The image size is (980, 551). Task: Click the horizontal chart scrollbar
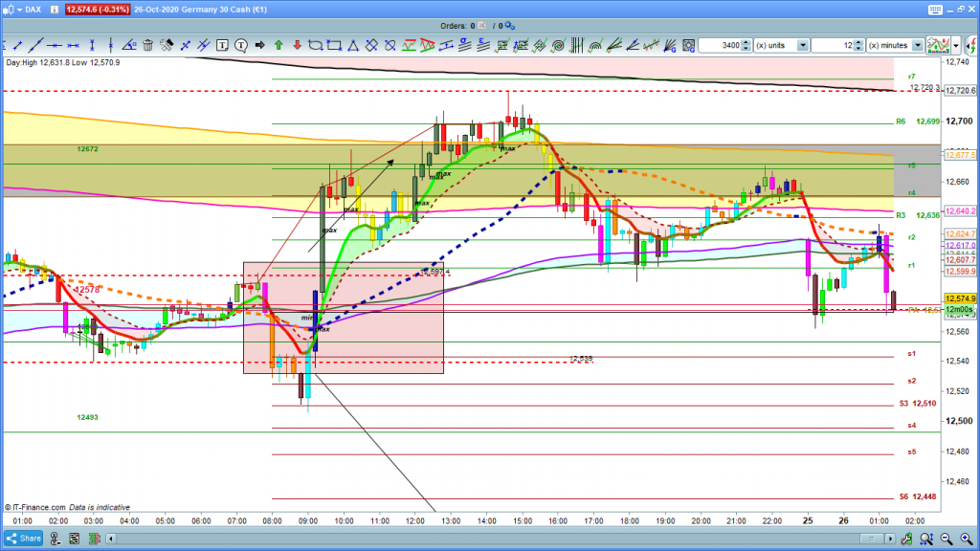click(479, 538)
